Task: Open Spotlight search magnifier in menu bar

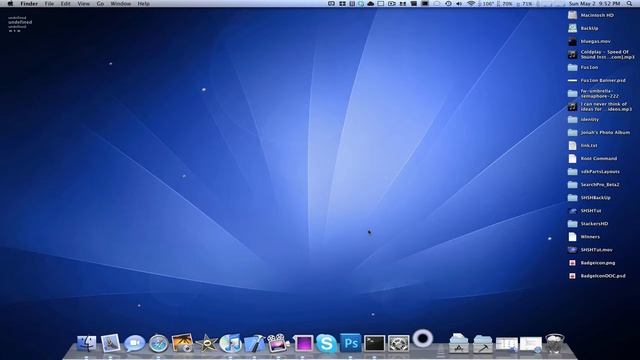Action: click(629, 3)
